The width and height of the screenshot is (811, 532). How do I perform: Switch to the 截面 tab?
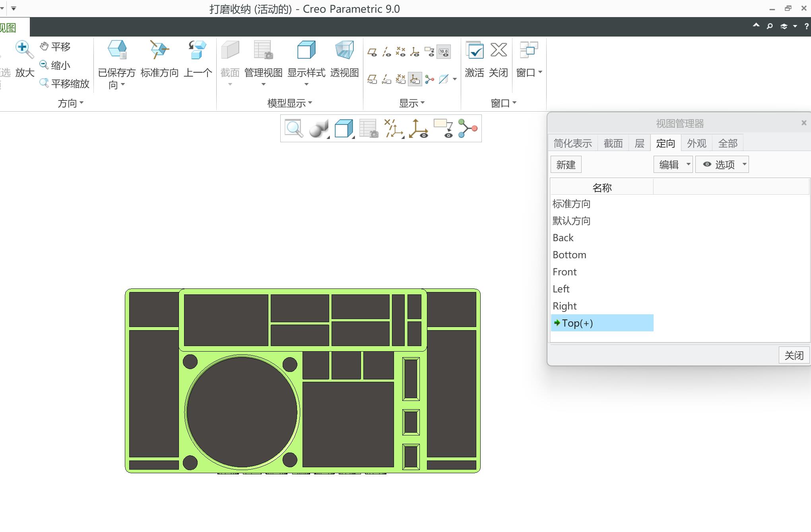pos(613,143)
